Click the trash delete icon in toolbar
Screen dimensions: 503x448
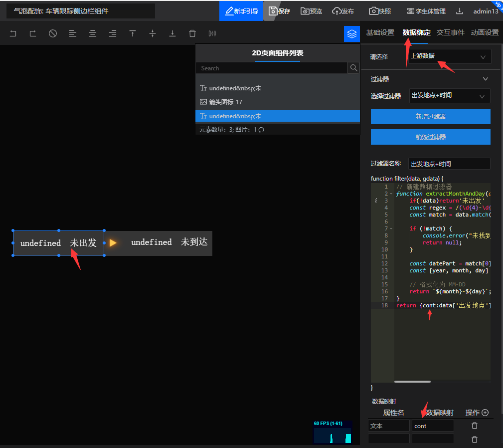192,33
